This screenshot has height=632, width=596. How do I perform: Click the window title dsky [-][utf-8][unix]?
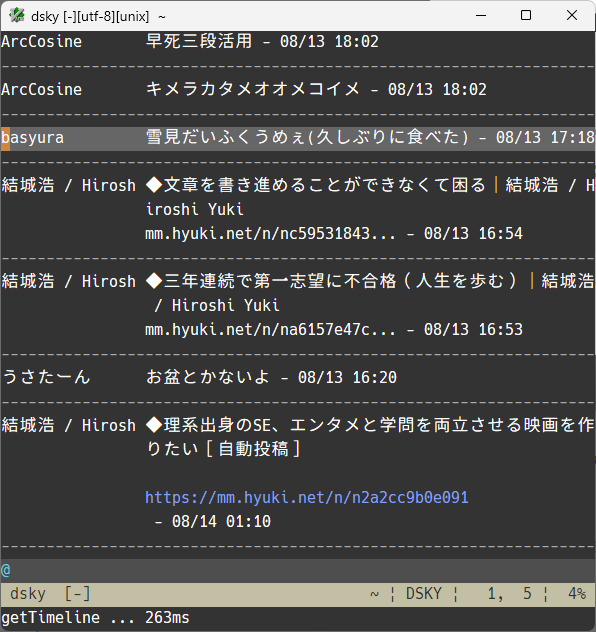(x=90, y=17)
